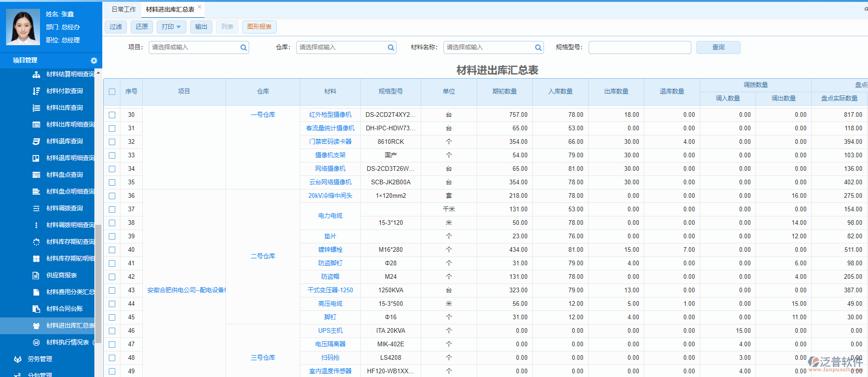This screenshot has height=377, width=868.
Task: Open 材料执行情况表 sidebar icon
Action: tap(36, 343)
